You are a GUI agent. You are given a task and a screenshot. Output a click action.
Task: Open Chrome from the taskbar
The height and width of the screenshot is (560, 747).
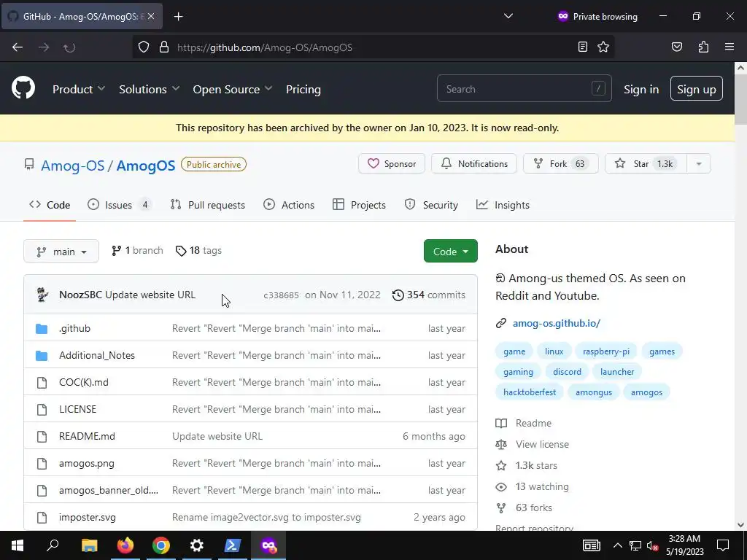161,545
